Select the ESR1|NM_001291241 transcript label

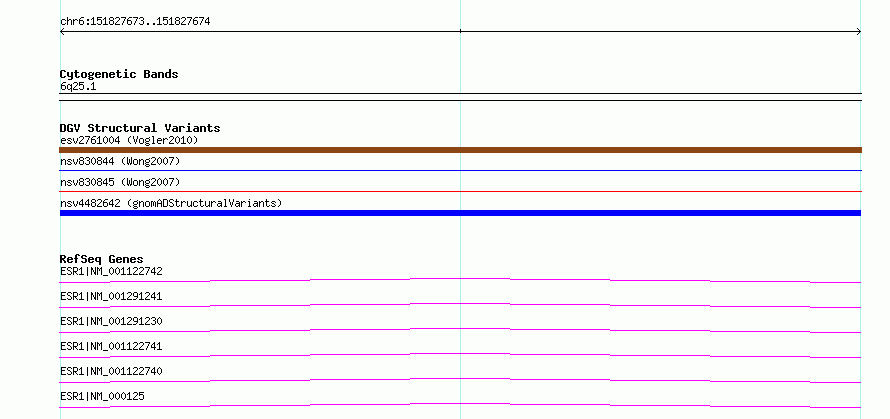click(111, 296)
